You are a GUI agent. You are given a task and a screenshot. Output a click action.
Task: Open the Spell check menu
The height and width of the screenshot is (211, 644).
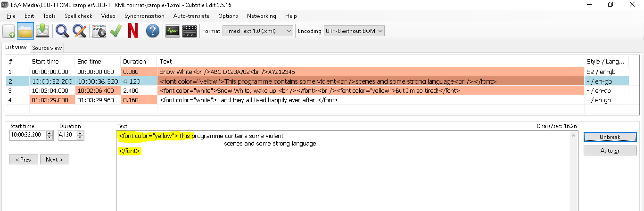coord(78,16)
